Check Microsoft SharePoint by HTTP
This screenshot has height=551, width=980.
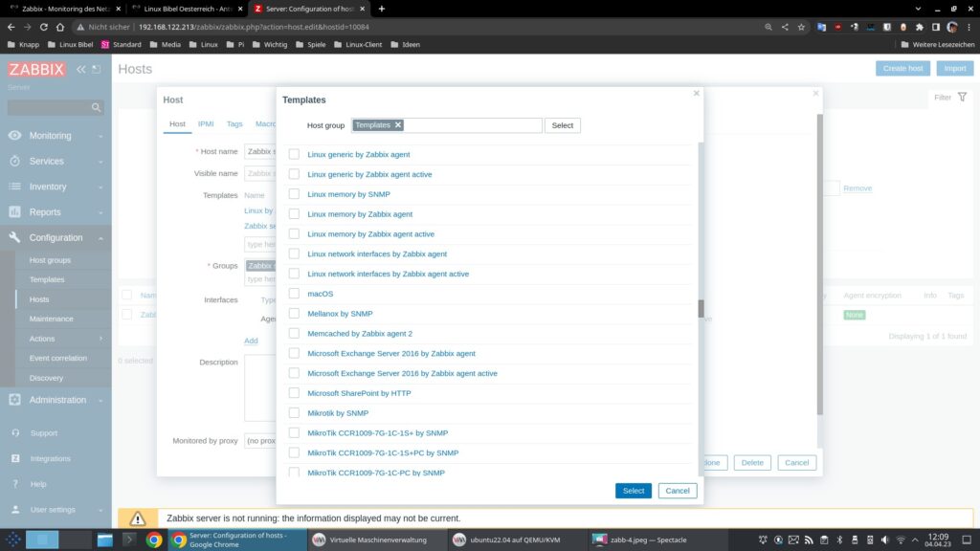[294, 393]
